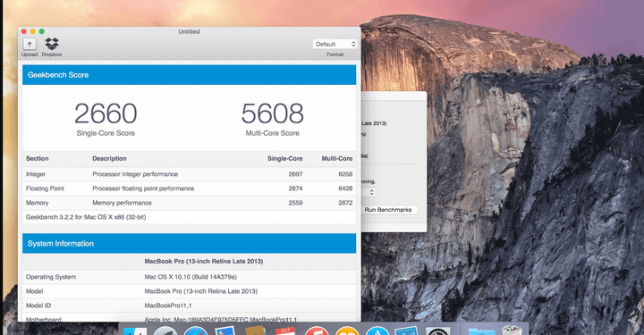Select the Integer row label

pyautogui.click(x=36, y=174)
